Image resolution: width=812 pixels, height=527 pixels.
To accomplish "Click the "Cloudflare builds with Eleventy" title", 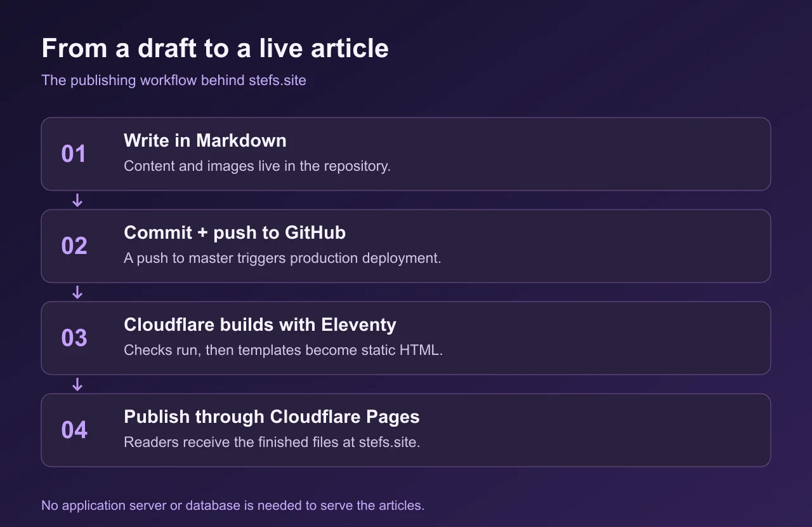I will 260,324.
